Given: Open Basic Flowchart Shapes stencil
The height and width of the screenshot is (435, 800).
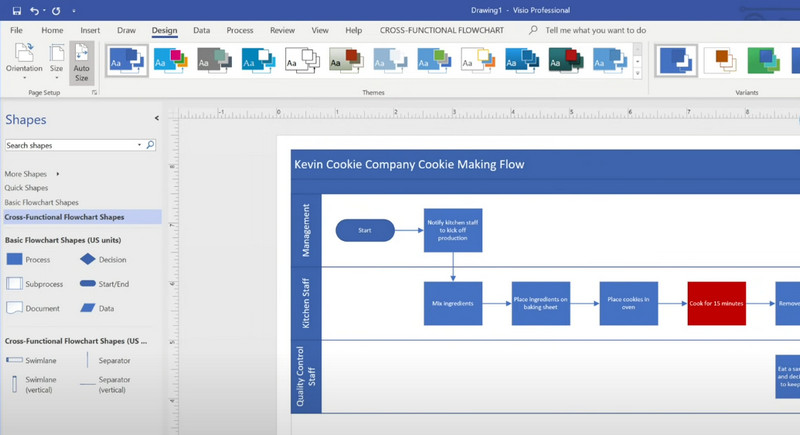Looking at the screenshot, I should click(41, 202).
